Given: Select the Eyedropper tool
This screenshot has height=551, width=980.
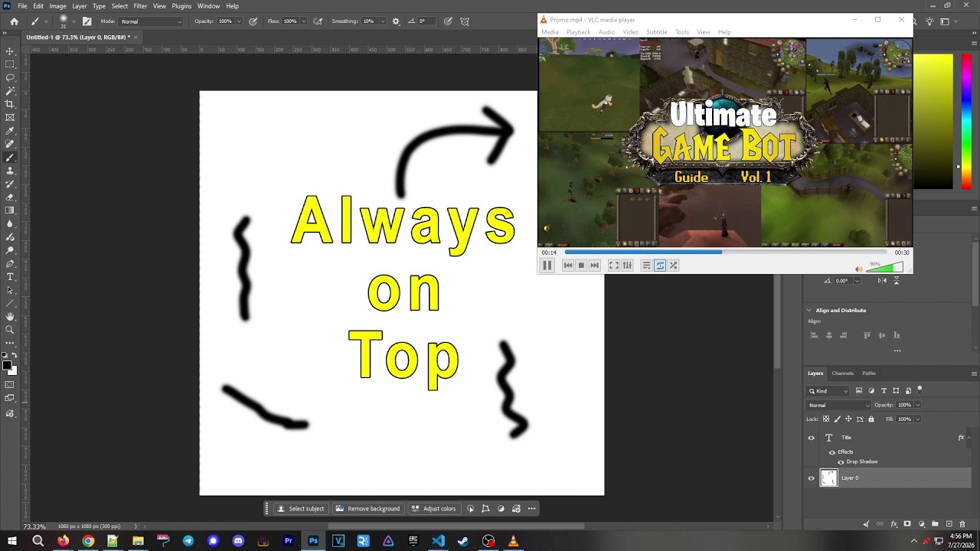Looking at the screenshot, I should click(x=10, y=131).
